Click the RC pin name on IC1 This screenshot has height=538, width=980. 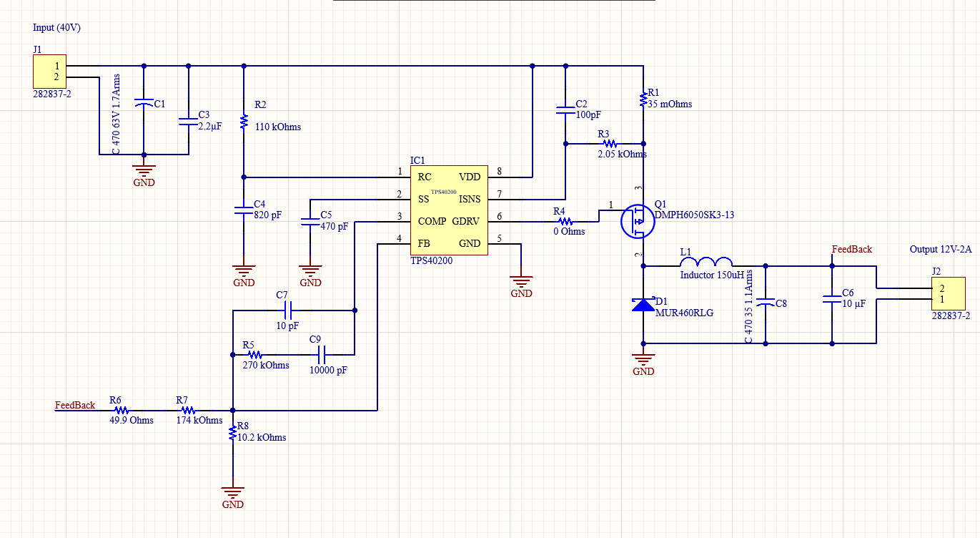425,177
